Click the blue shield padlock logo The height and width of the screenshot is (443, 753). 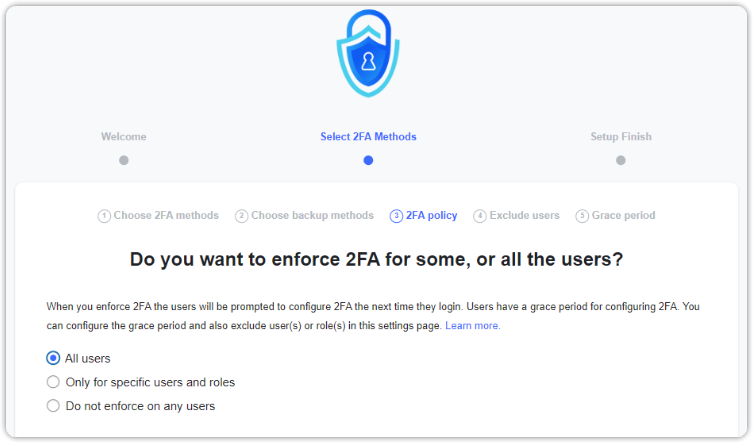pyautogui.click(x=368, y=53)
